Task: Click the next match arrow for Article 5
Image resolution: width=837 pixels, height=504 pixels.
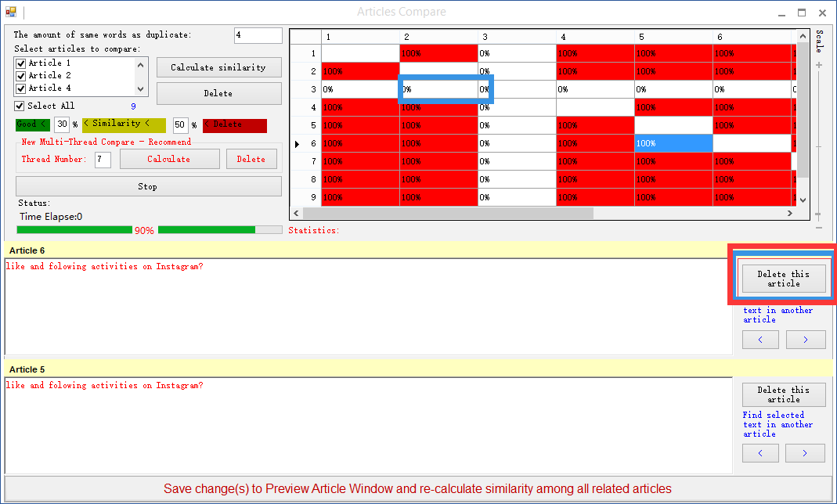Action: tap(806, 453)
